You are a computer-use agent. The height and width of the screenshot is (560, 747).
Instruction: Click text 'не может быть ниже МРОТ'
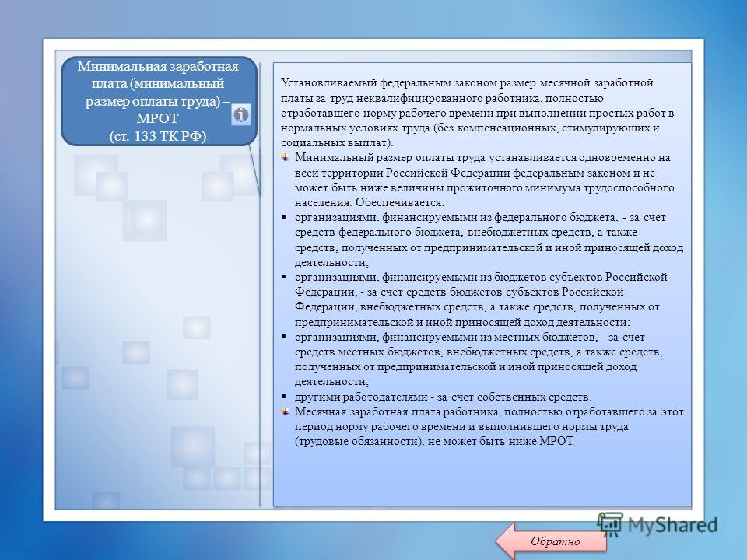click(x=501, y=442)
